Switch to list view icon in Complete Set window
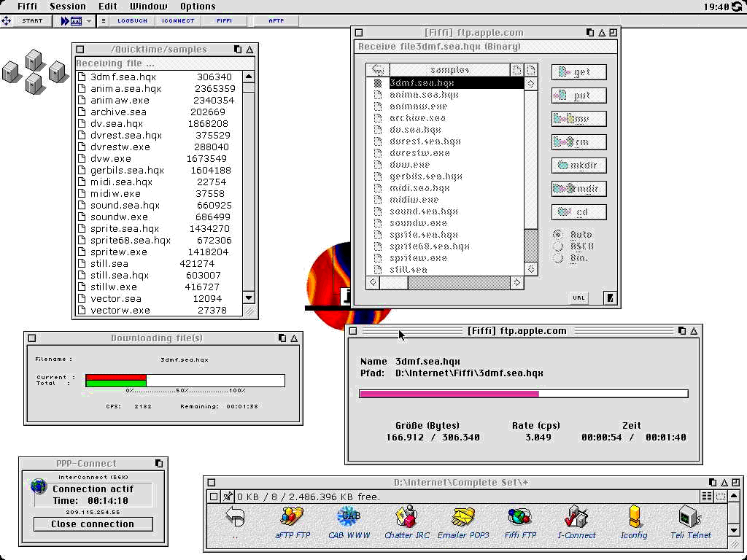This screenshot has width=747, height=560. click(x=707, y=497)
